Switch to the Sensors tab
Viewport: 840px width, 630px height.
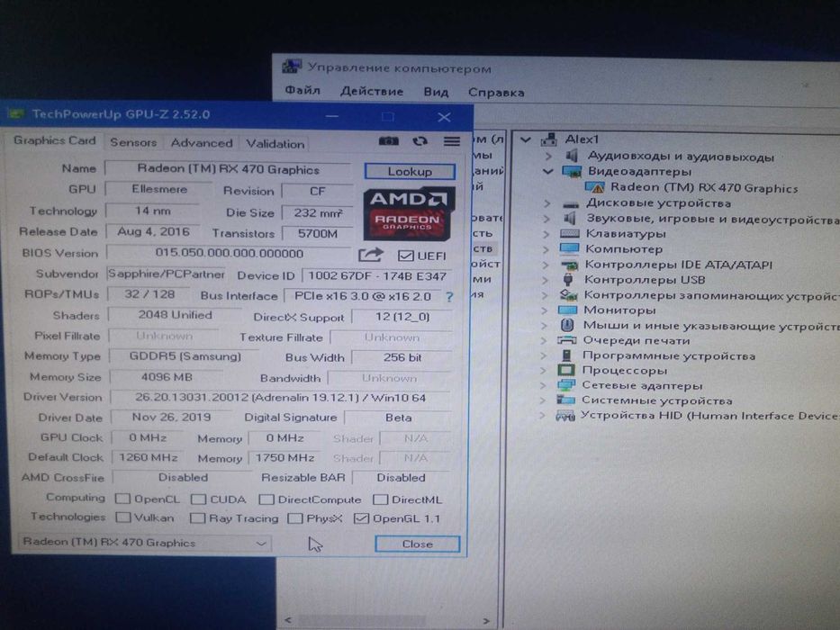133,142
